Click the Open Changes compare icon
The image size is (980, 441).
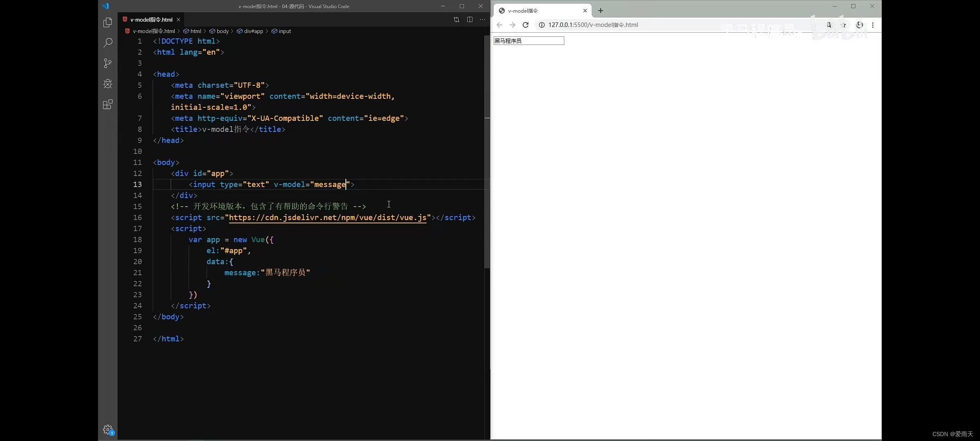pos(457,20)
